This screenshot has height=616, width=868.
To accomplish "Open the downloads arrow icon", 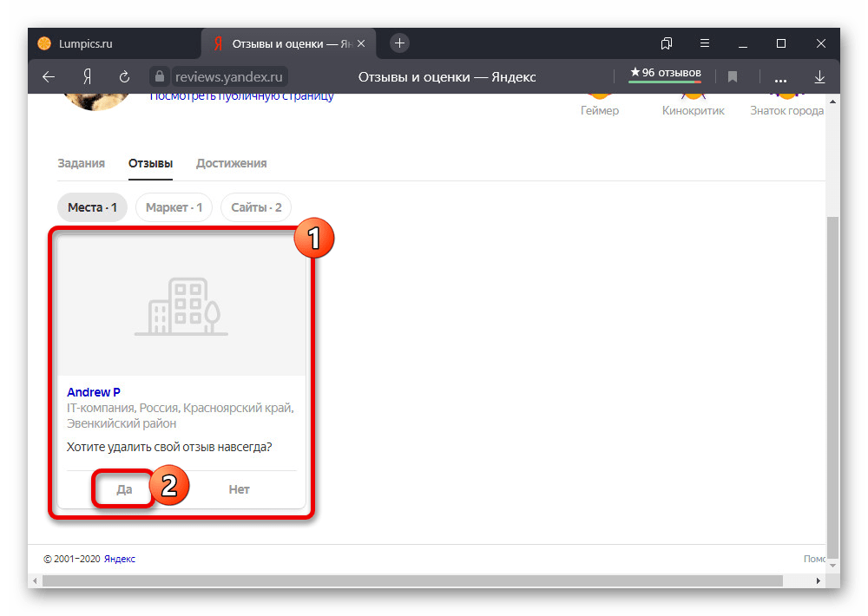I will (x=819, y=76).
